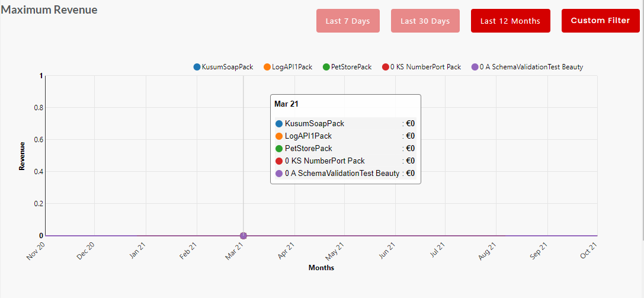Screen dimensions: 644x298
Task: Click the blue KusumSoapPack legend dot
Action: click(x=197, y=67)
